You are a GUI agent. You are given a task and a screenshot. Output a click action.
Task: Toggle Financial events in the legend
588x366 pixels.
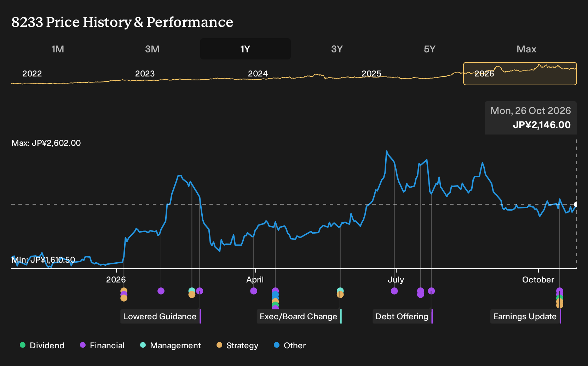tap(102, 345)
